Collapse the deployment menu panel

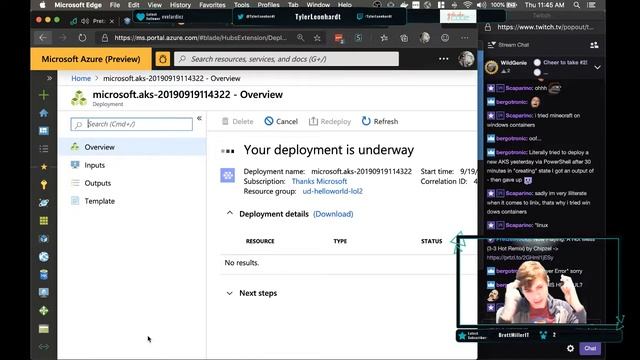[199, 118]
